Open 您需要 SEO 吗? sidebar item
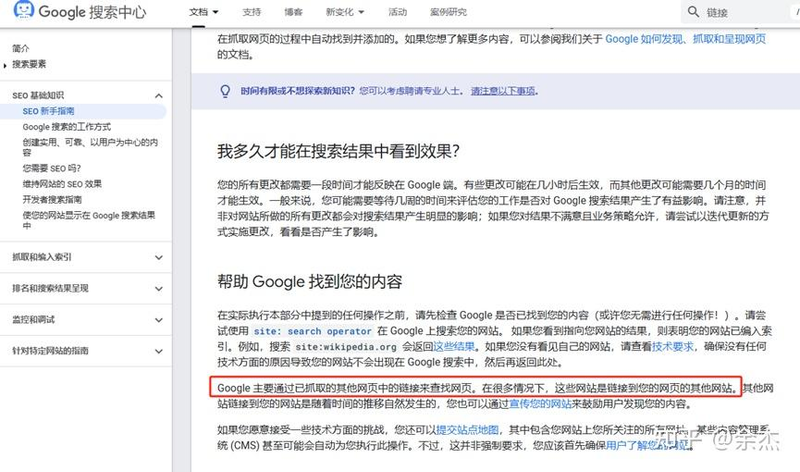 pos(52,168)
